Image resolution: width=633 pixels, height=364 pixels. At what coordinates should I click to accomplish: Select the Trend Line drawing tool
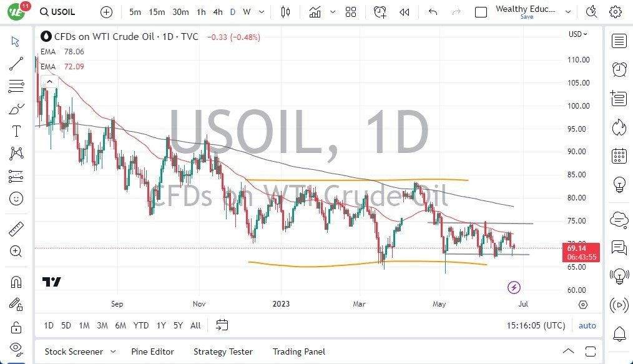tap(17, 64)
